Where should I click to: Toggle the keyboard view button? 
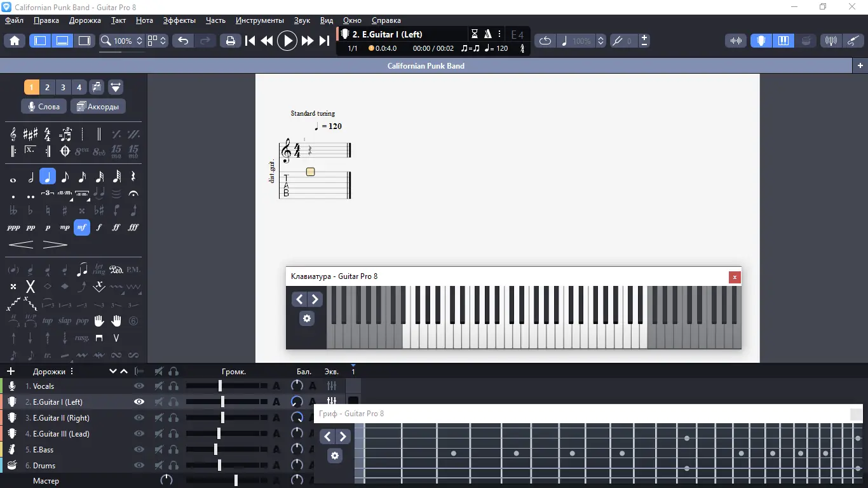click(783, 41)
